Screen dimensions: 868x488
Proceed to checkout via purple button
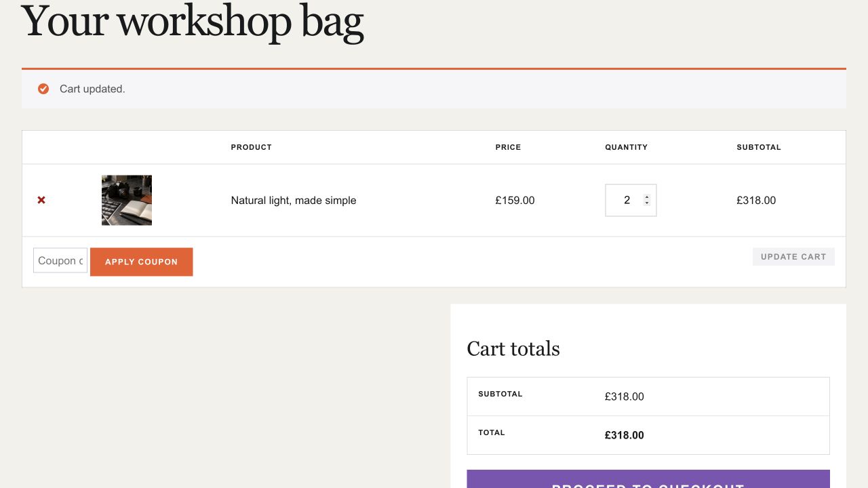tap(648, 479)
